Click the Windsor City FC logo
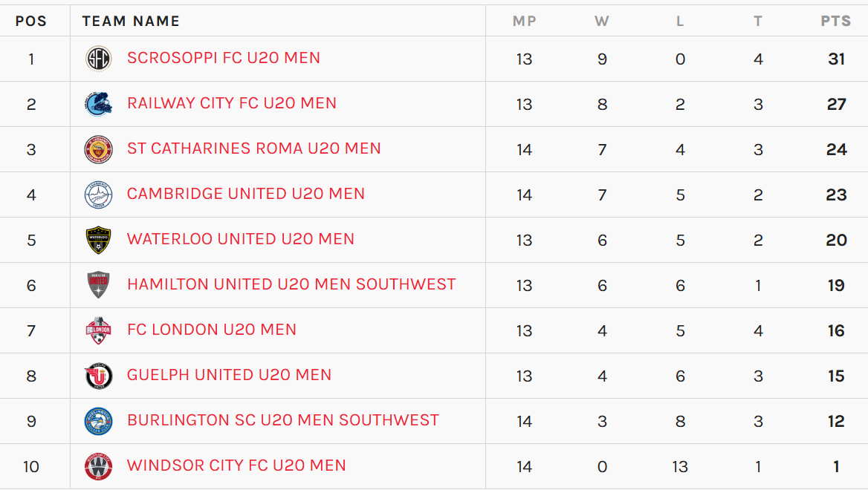 pos(99,467)
